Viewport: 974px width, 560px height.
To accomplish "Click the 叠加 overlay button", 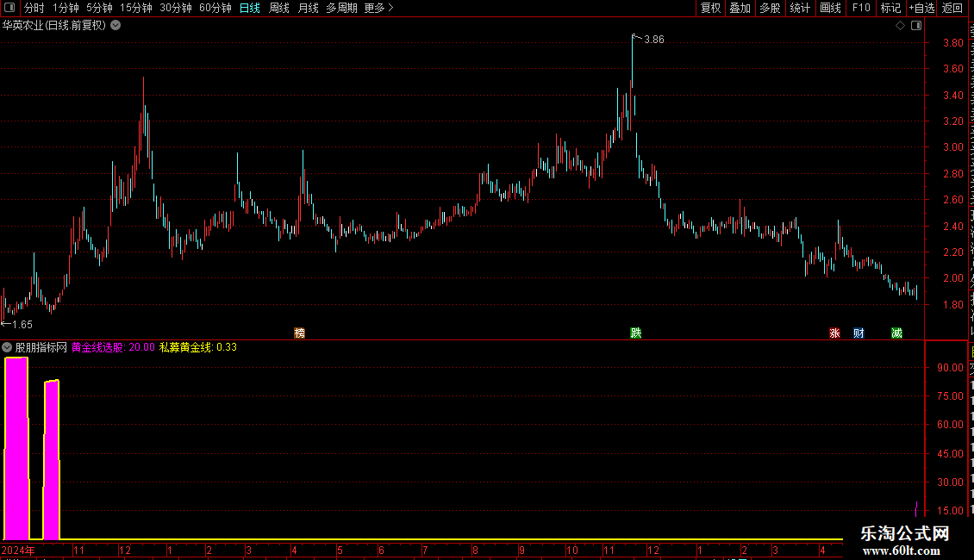I will pos(740,8).
